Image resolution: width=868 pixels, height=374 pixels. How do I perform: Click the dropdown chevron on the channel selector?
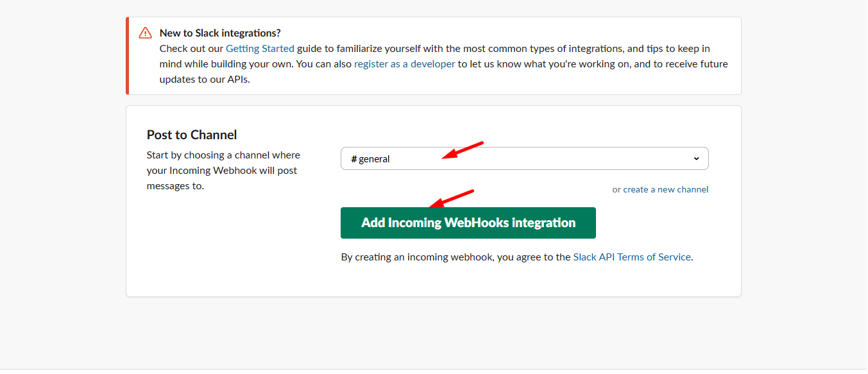point(697,158)
